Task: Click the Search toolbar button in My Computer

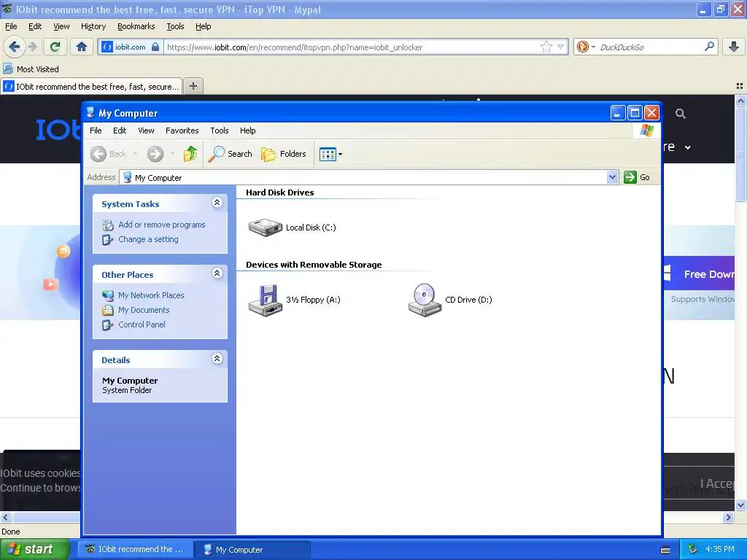Action: point(230,154)
